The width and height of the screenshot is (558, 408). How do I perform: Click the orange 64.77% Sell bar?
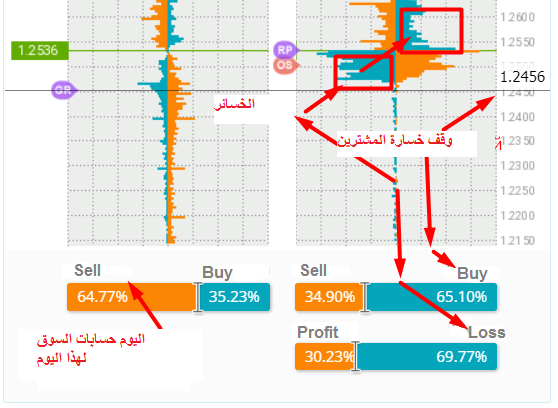(132, 297)
